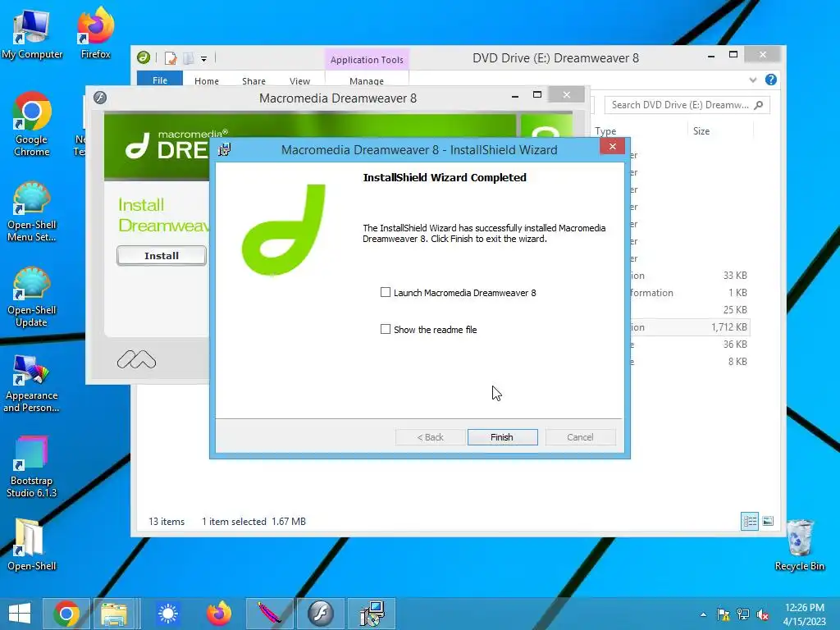Open Google Chrome desktop shortcut
Image resolution: width=840 pixels, height=630 pixels.
(32, 125)
